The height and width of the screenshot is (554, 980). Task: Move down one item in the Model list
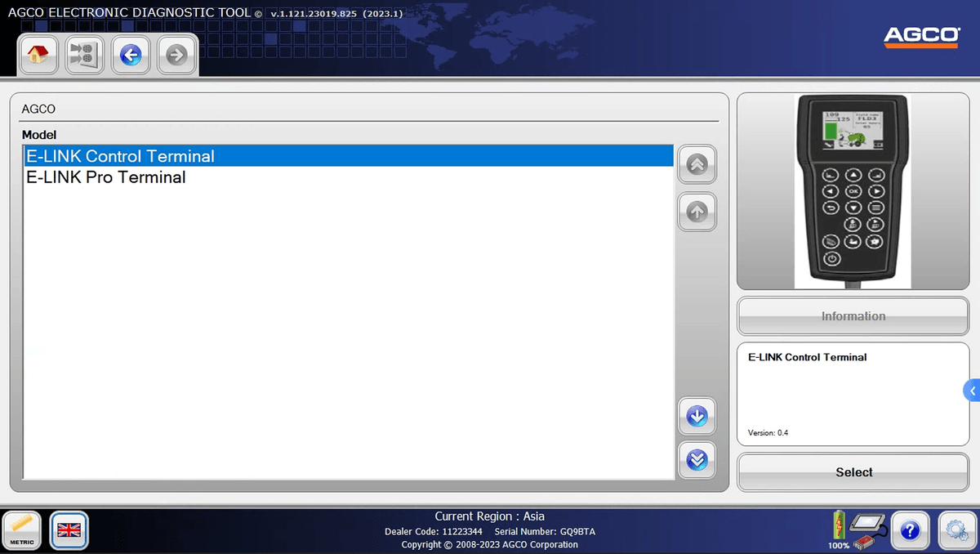697,417
